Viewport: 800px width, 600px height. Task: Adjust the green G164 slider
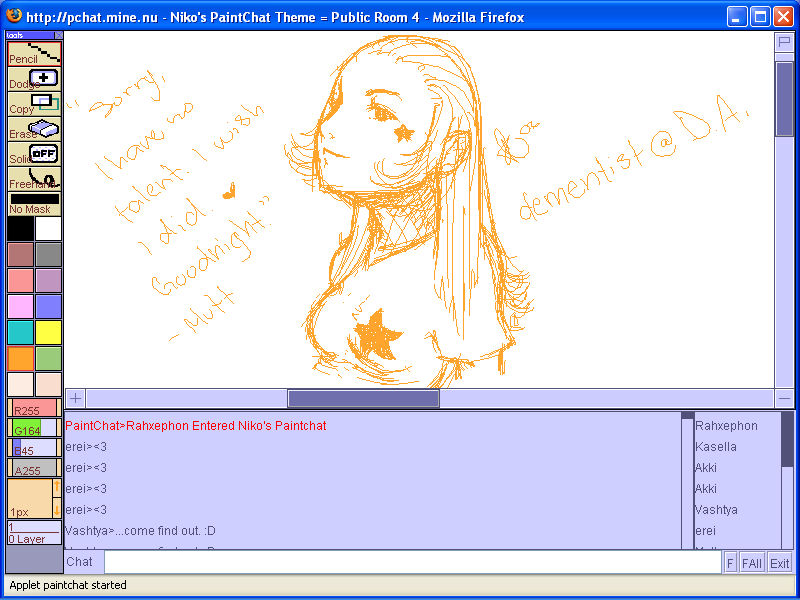(x=34, y=428)
